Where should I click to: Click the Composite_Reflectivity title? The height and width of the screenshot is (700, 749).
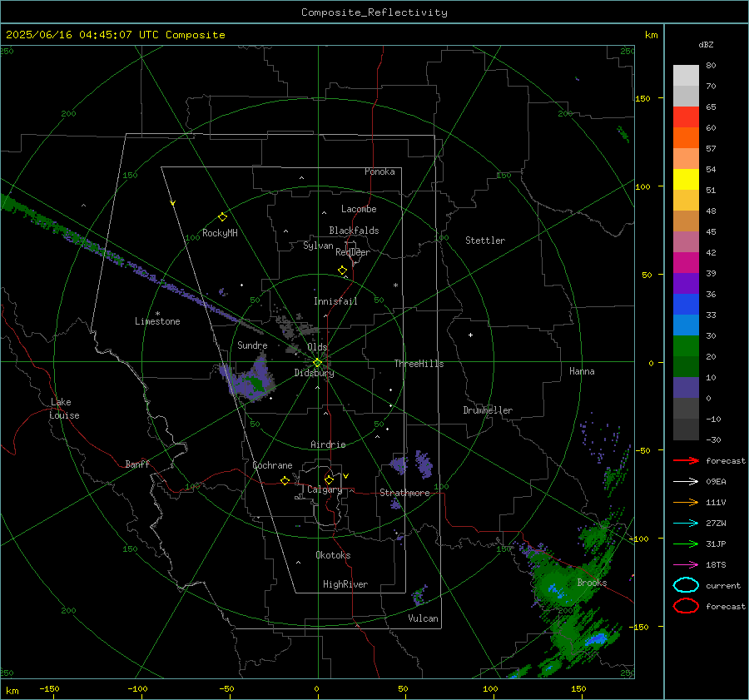coord(374,12)
